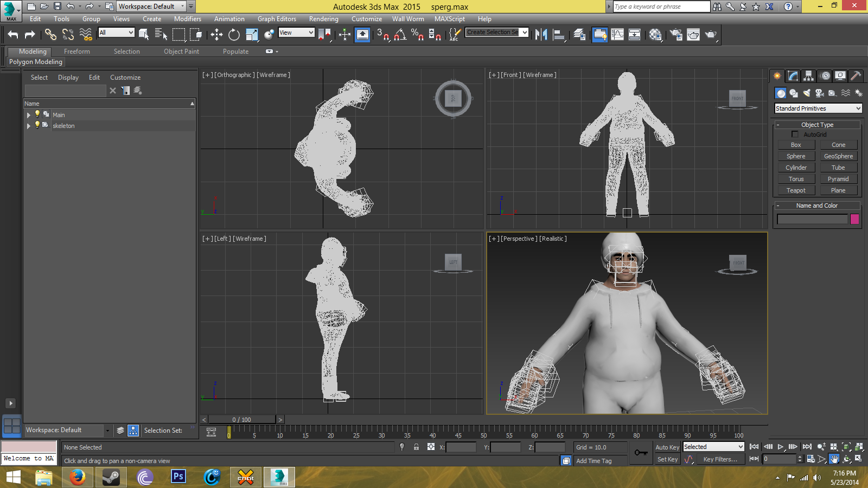Click the object Name input field

812,219
